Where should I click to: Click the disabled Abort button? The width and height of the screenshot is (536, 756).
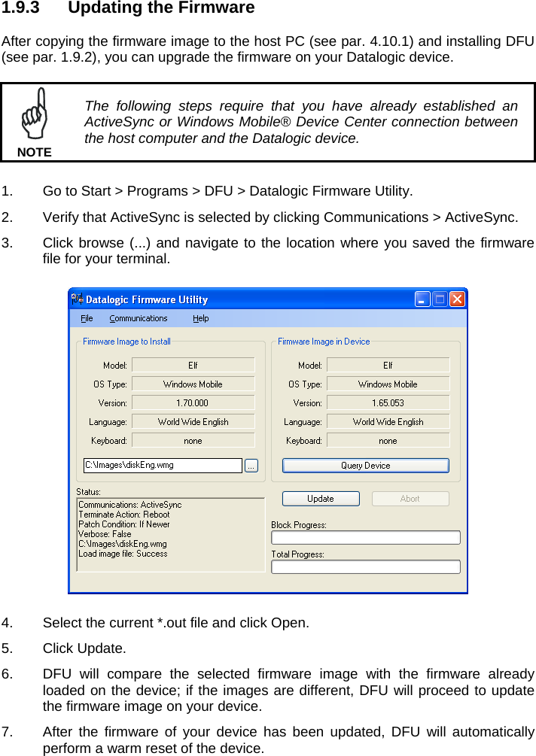point(410,499)
